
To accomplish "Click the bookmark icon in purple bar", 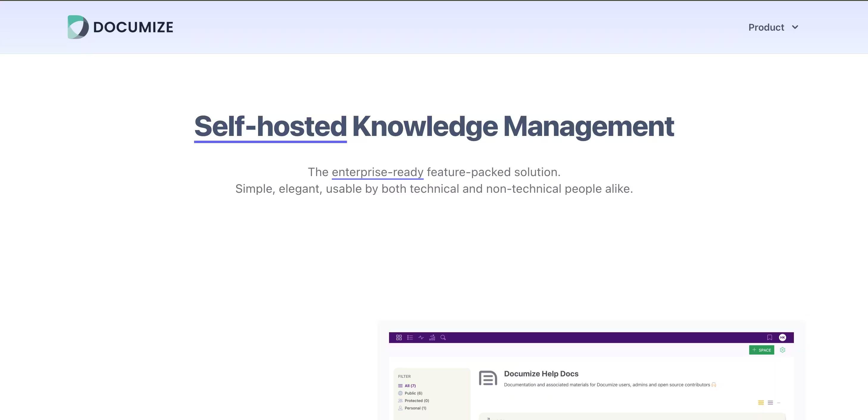I will 769,338.
